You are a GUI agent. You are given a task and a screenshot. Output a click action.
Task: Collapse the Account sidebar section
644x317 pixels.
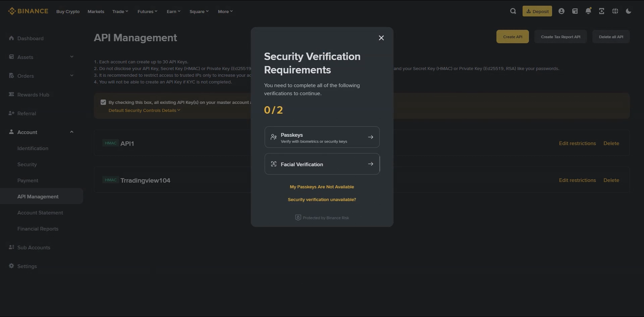[72, 132]
